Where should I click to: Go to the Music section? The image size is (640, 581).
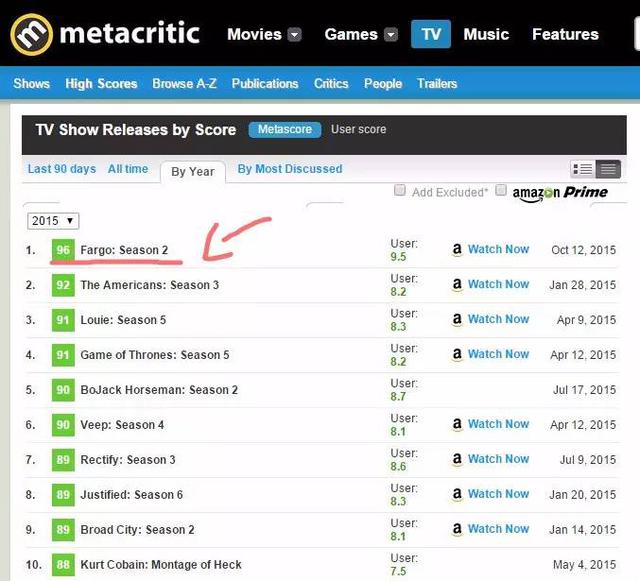point(486,34)
